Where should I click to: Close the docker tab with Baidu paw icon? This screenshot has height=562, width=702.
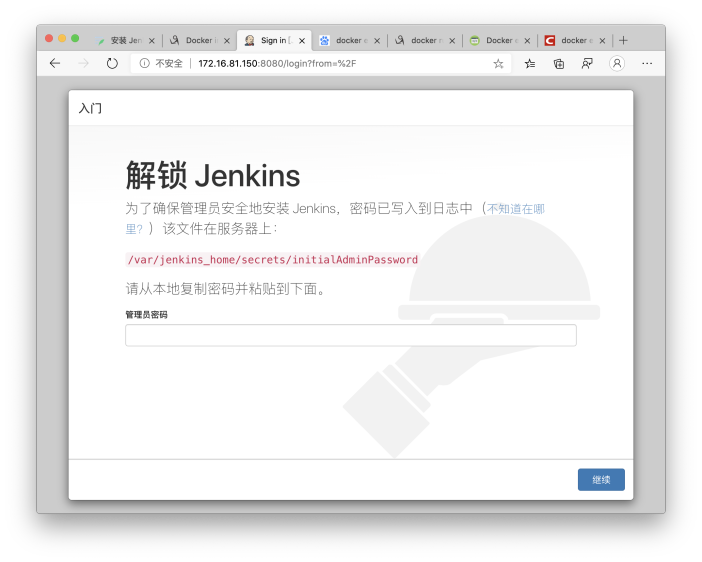coord(377,41)
